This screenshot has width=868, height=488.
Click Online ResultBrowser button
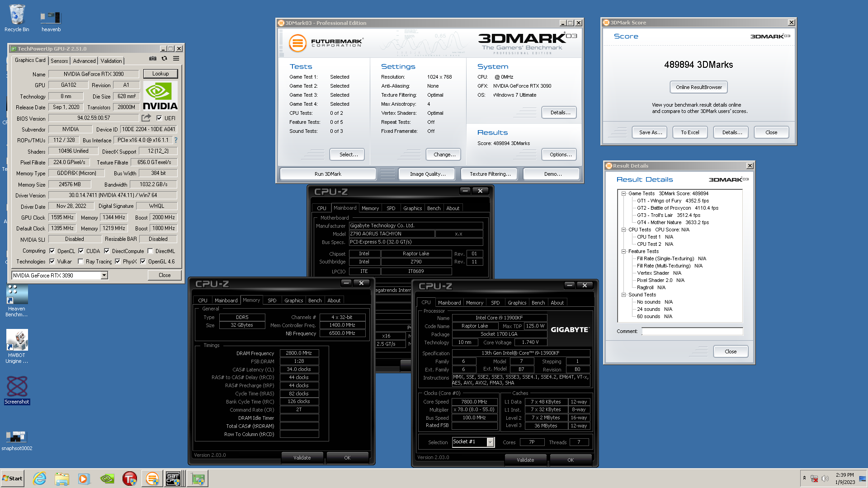coord(698,87)
